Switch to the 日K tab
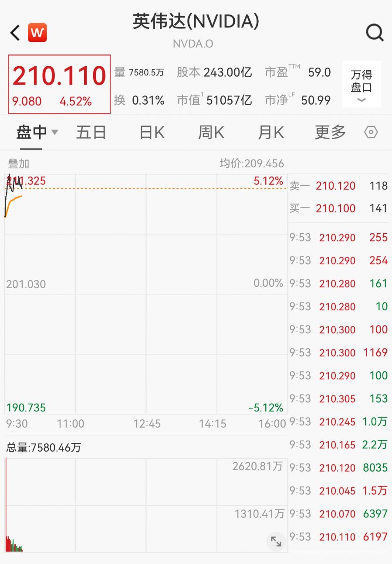This screenshot has width=392, height=564. 152,132
